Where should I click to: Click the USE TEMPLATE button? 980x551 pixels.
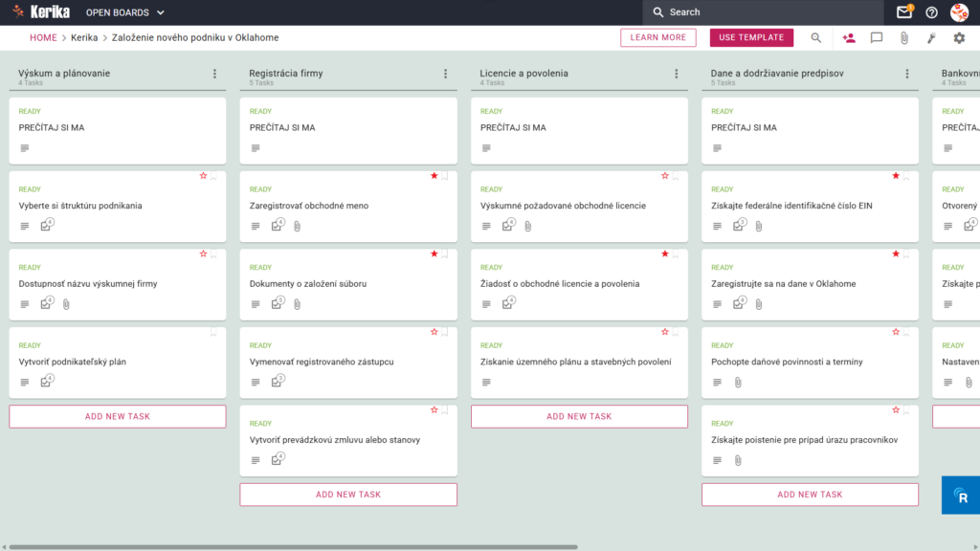coord(751,37)
